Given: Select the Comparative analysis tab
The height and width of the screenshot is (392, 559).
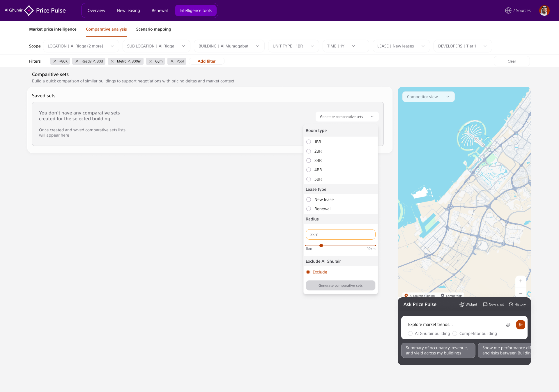Looking at the screenshot, I should 106,29.
